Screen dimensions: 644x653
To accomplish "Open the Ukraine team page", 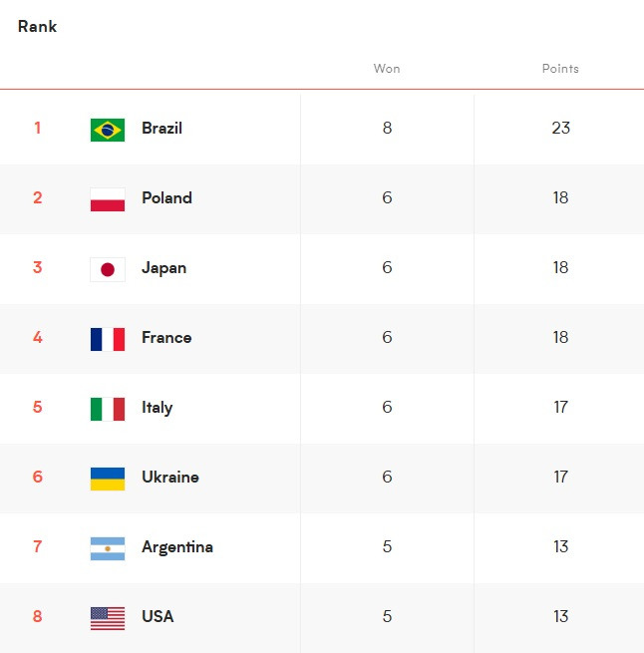I will click(170, 478).
